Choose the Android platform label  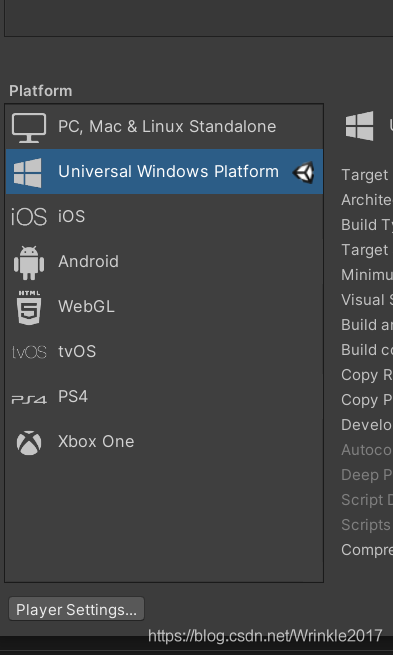[88, 261]
